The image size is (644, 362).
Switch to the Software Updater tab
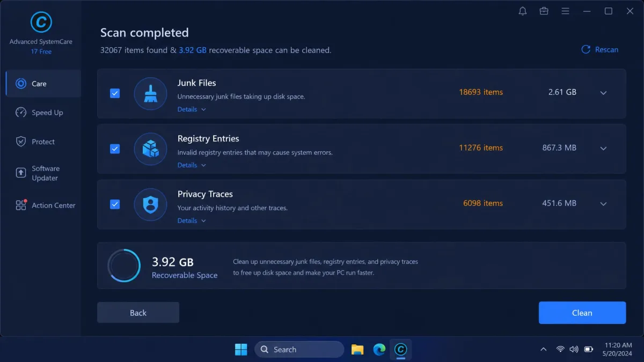43,173
